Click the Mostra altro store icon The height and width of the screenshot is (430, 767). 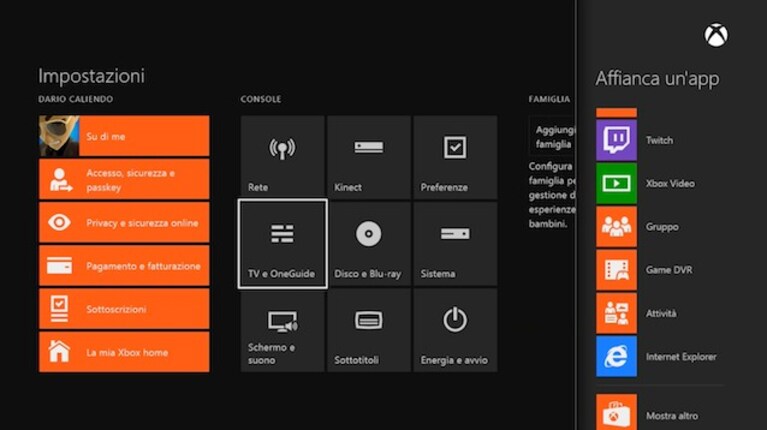tap(616, 412)
